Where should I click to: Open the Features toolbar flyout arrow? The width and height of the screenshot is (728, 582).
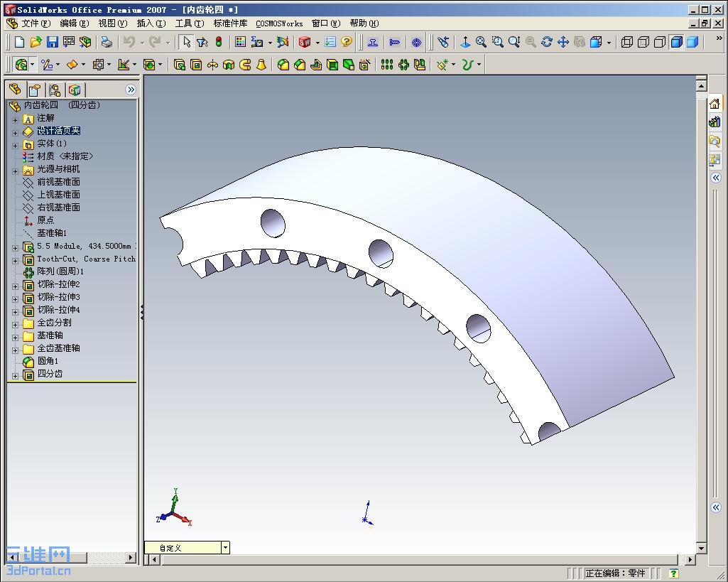pyautogui.click(x=32, y=65)
